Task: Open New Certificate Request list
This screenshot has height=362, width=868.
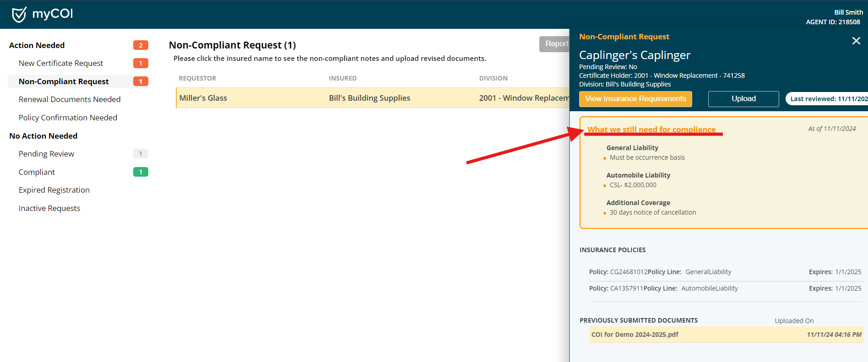Action: pyautogui.click(x=61, y=63)
